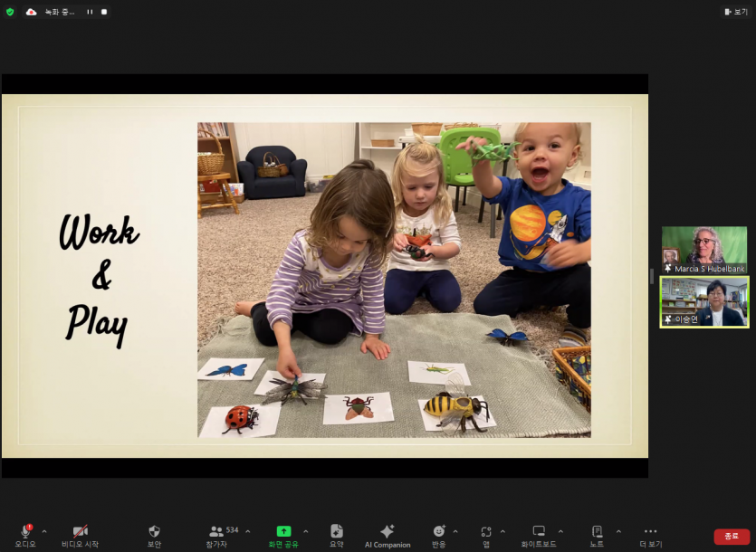The height and width of the screenshot is (552, 756).
Task: Click the green 화면 공유 share screen icon
Action: [x=283, y=532]
